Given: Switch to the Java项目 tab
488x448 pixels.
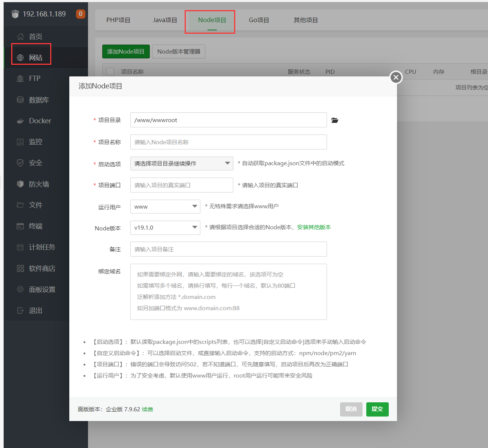Looking at the screenshot, I should (165, 20).
